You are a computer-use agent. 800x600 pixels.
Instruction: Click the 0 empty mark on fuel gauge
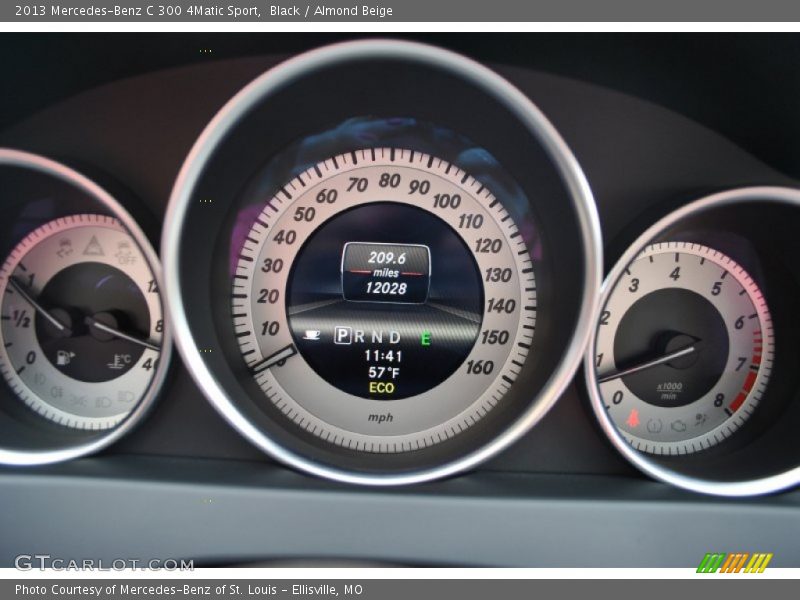tap(31, 358)
